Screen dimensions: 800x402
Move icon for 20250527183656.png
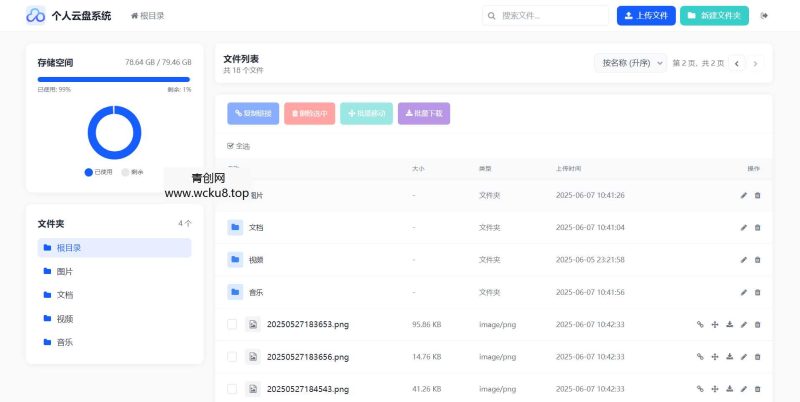point(715,357)
